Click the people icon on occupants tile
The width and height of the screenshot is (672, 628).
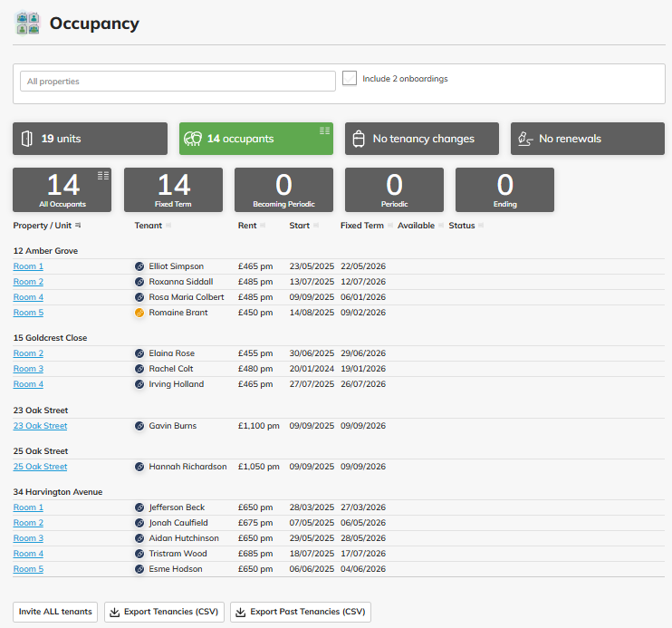(x=192, y=139)
